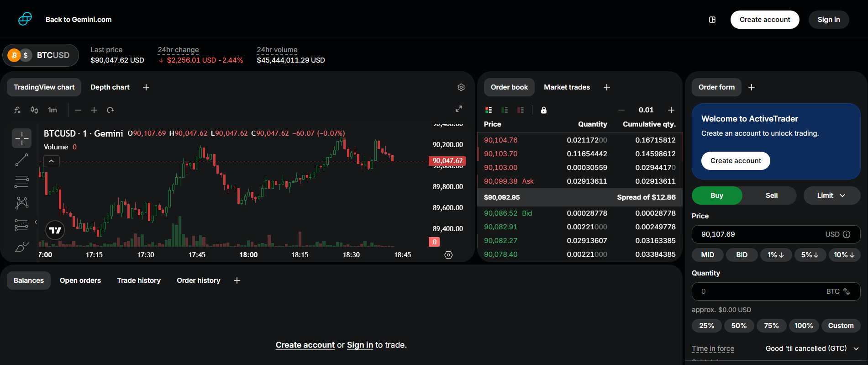
Task: Collapse the chart legend with chevron button
Action: [x=52, y=161]
